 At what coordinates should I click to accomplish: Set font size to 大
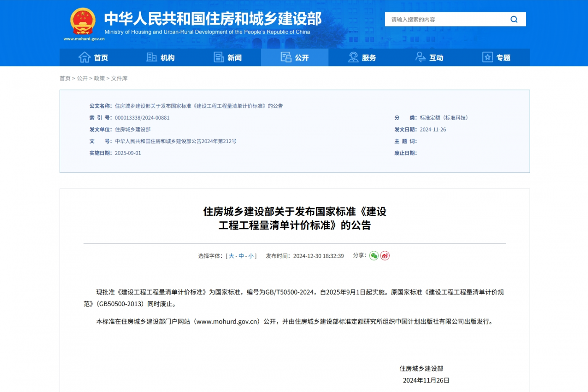(231, 256)
